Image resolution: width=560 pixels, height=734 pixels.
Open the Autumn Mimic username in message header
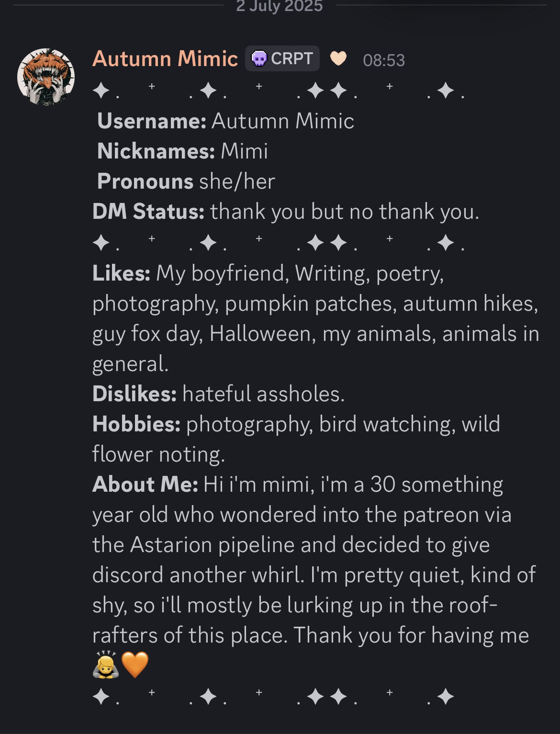coord(165,59)
